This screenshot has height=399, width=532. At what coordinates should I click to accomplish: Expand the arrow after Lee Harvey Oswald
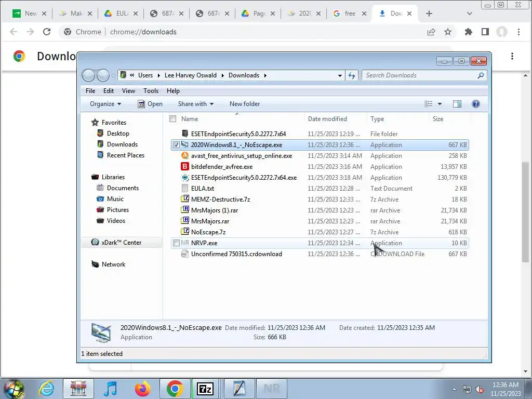coord(222,75)
